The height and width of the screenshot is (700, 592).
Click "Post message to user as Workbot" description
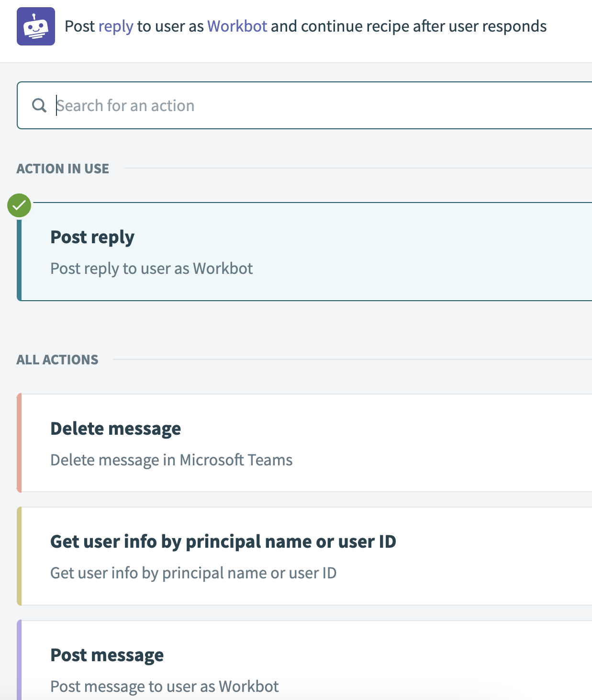click(165, 687)
